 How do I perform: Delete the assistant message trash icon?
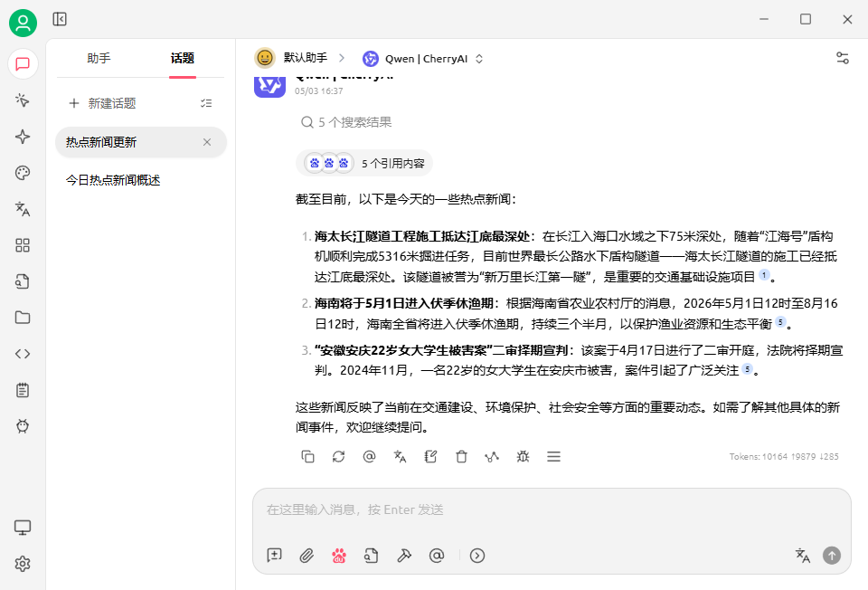pyautogui.click(x=461, y=456)
